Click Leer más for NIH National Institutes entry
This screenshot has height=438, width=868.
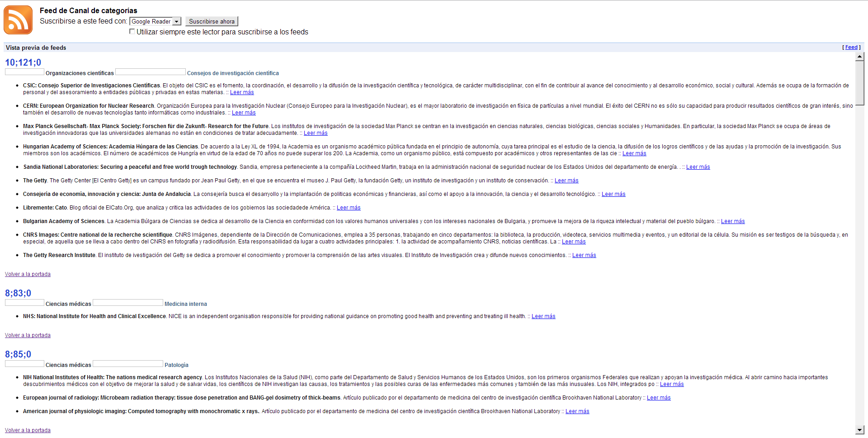[x=672, y=384]
